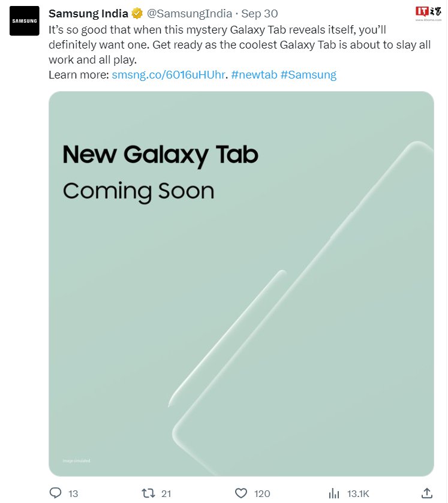Click the 120 likes count
The height and width of the screenshot is (503, 448).
[x=262, y=493]
